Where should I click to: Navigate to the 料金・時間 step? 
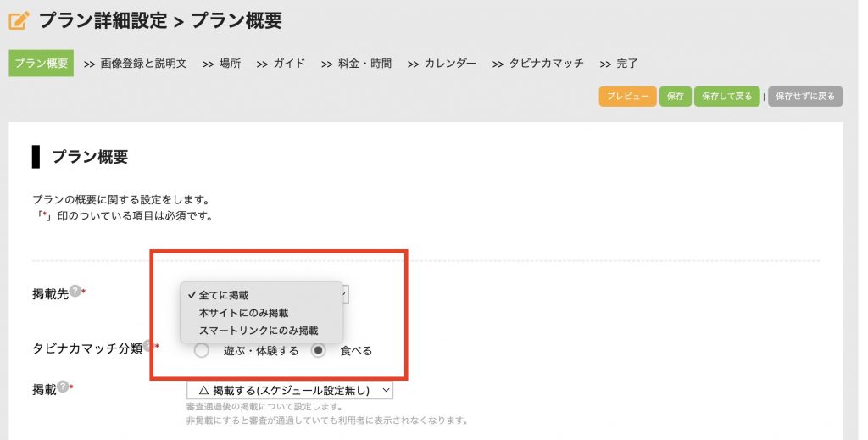pyautogui.click(x=364, y=64)
